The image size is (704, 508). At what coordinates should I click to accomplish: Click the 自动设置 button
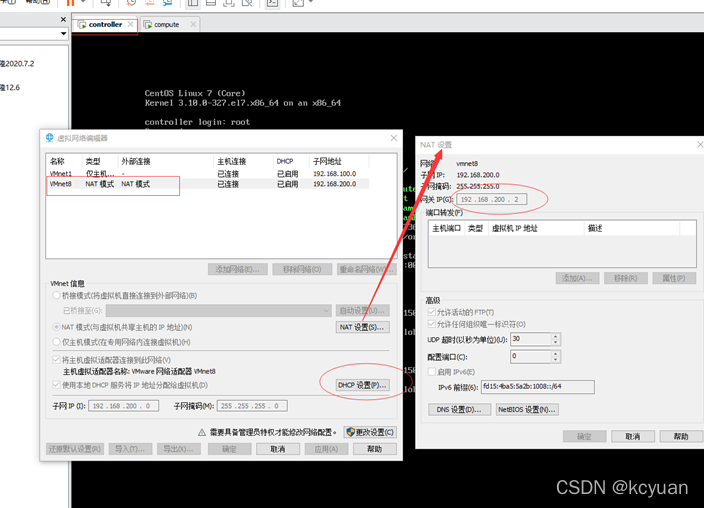362,310
